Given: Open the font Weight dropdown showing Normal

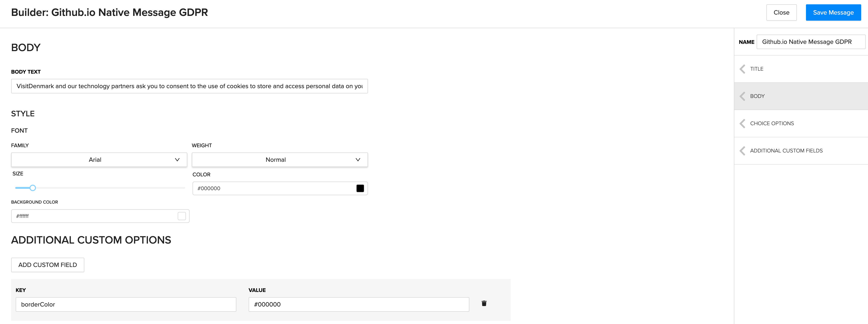Looking at the screenshot, I should click(x=280, y=160).
